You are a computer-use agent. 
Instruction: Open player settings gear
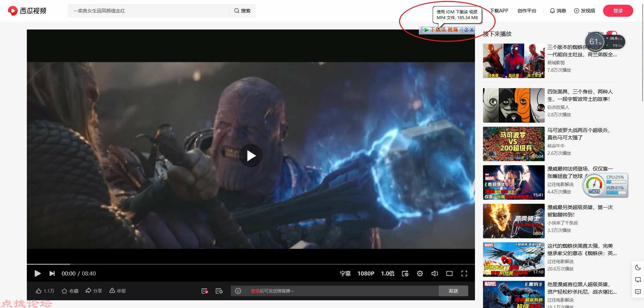[420, 273]
